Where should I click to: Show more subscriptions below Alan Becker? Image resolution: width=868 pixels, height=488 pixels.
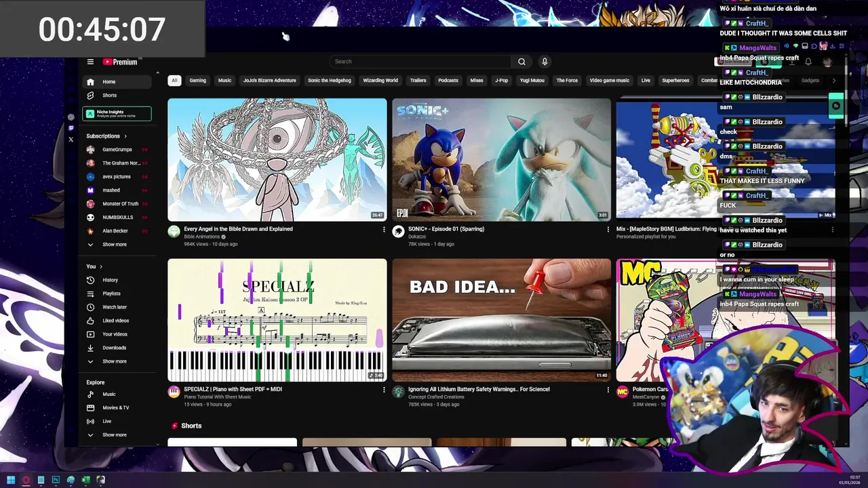tap(117, 245)
